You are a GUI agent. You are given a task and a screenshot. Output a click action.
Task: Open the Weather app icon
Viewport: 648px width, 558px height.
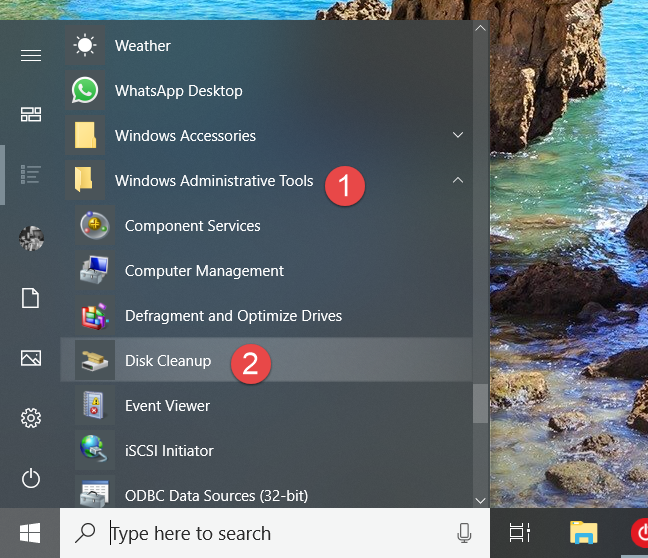pyautogui.click(x=85, y=45)
